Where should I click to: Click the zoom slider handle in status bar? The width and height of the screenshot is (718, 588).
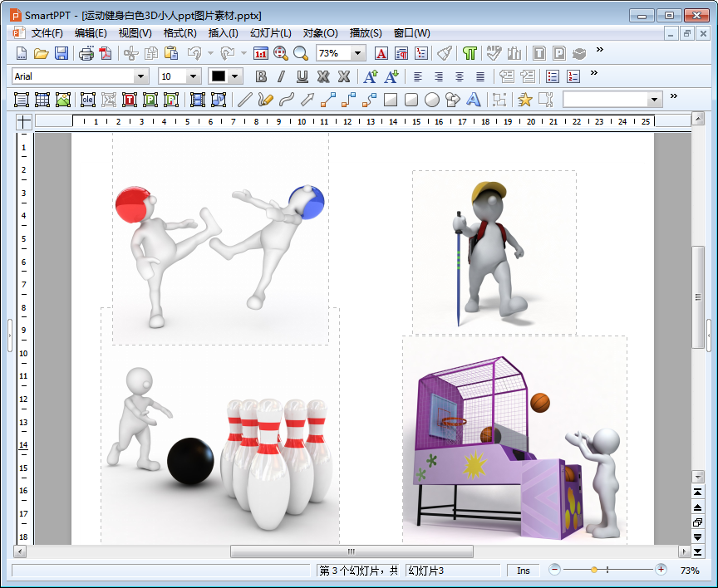pyautogui.click(x=594, y=570)
